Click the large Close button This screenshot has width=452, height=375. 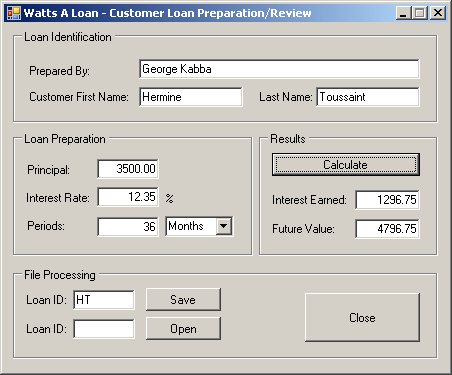(x=362, y=318)
